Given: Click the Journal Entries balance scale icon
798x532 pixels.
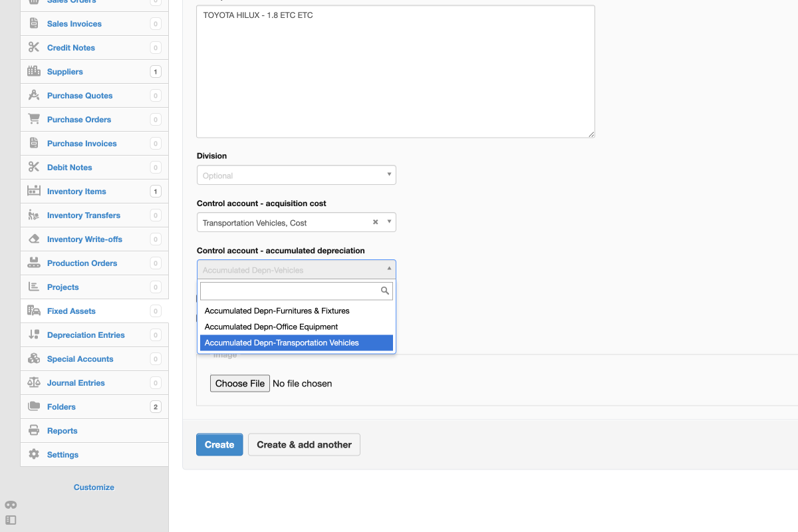Looking at the screenshot, I should (34, 383).
